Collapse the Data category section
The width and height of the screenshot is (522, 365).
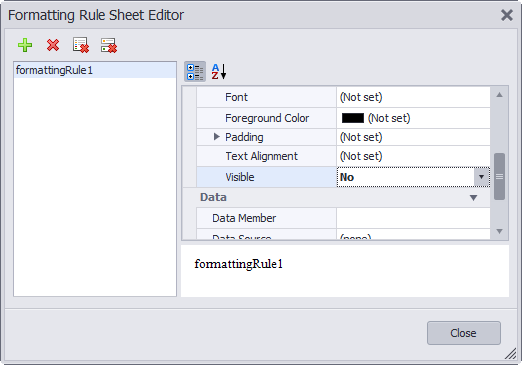click(x=473, y=198)
